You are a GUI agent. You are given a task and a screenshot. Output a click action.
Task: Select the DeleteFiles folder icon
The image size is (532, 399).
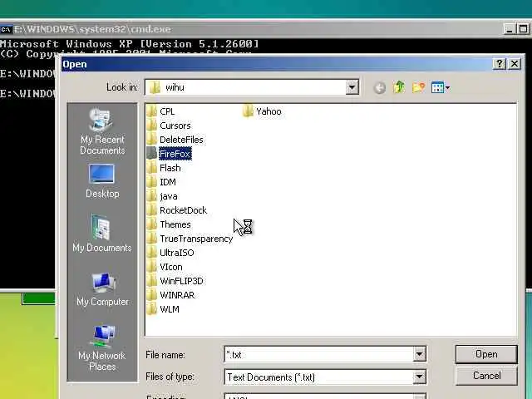coord(151,140)
